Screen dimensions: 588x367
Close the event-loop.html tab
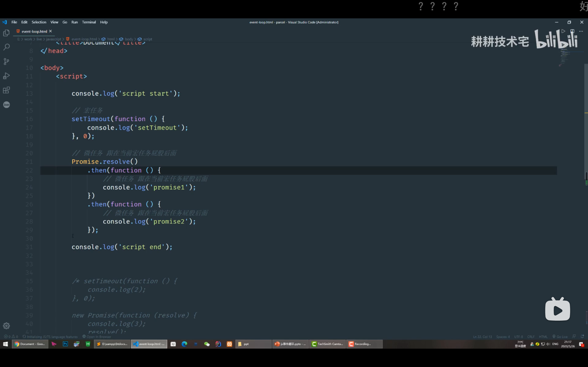pos(51,31)
